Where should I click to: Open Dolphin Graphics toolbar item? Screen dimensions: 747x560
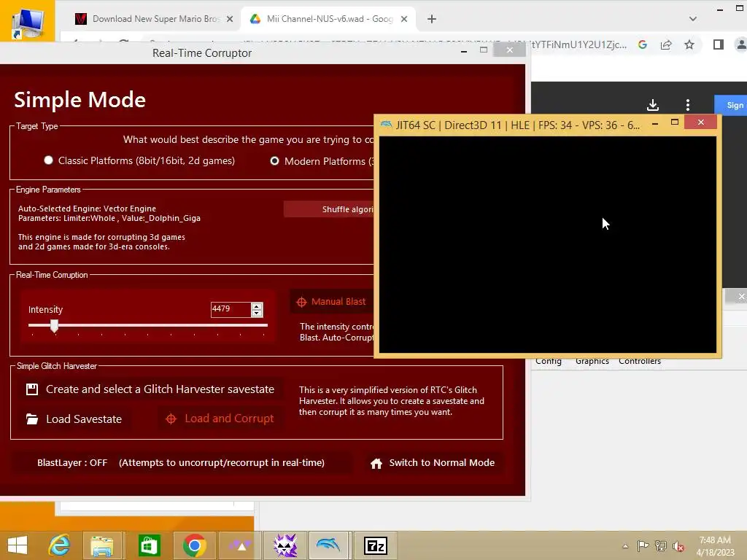click(592, 362)
